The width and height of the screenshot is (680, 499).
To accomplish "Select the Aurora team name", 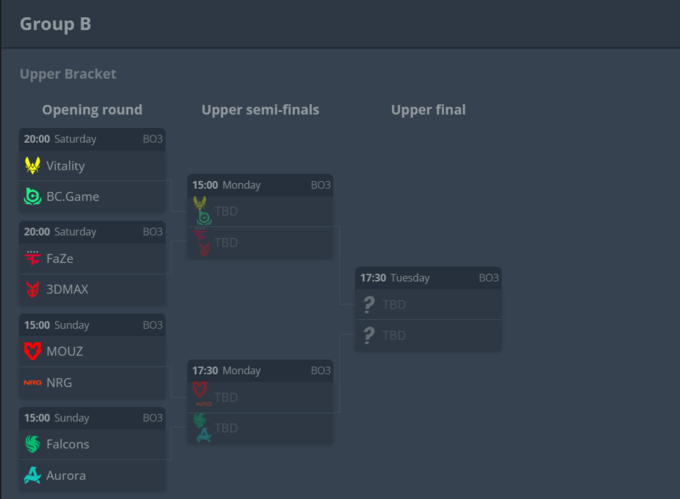I will pyautogui.click(x=66, y=475).
